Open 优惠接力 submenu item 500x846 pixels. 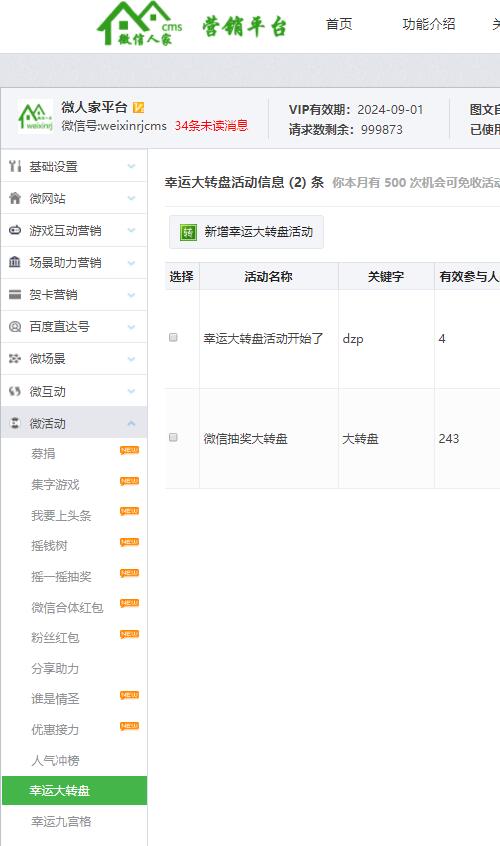(55, 729)
